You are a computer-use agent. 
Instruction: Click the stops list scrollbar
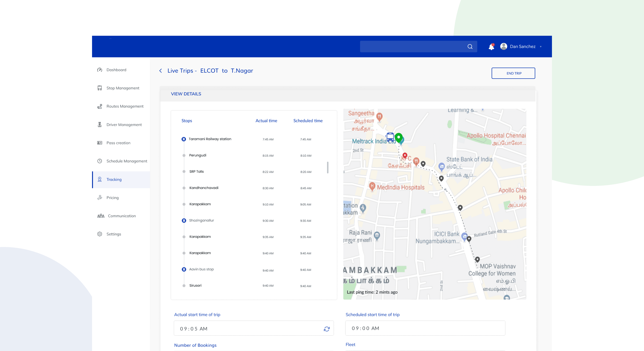click(328, 167)
